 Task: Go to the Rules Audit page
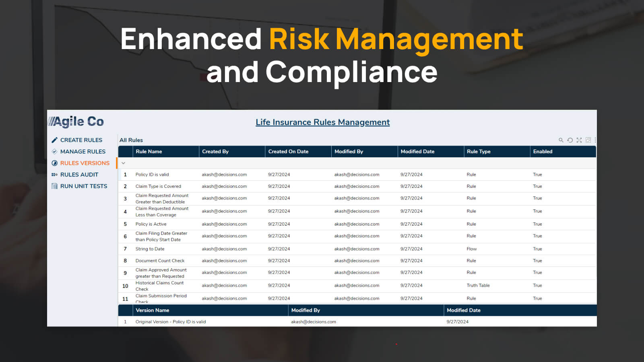click(79, 175)
